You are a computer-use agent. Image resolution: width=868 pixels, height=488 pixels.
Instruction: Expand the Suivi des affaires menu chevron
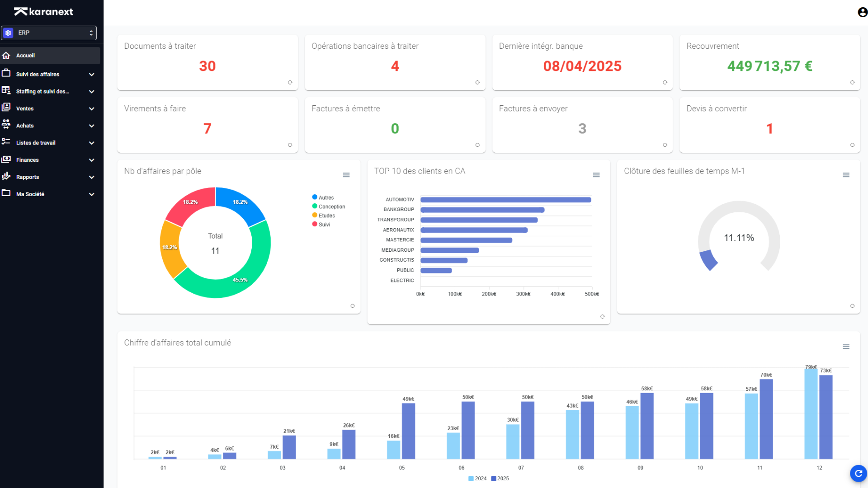(x=92, y=75)
